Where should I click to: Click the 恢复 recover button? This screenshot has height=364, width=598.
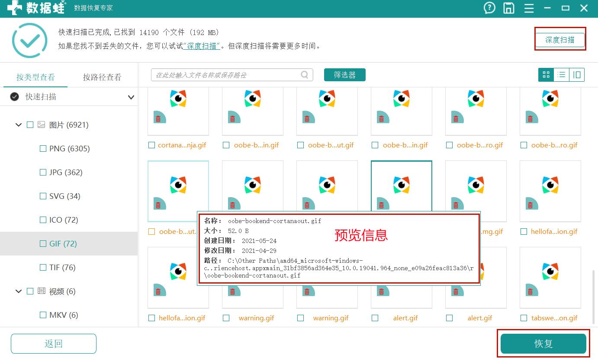point(543,344)
